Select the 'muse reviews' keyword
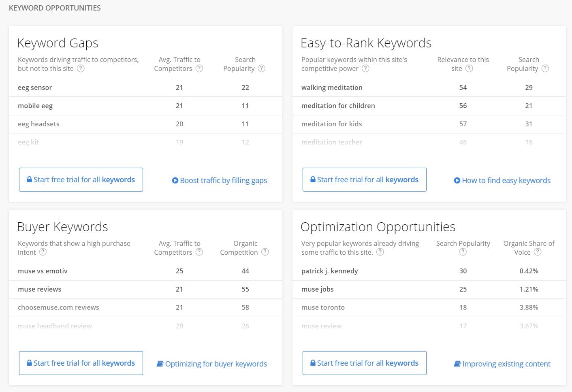572x392 pixels. 40,289
